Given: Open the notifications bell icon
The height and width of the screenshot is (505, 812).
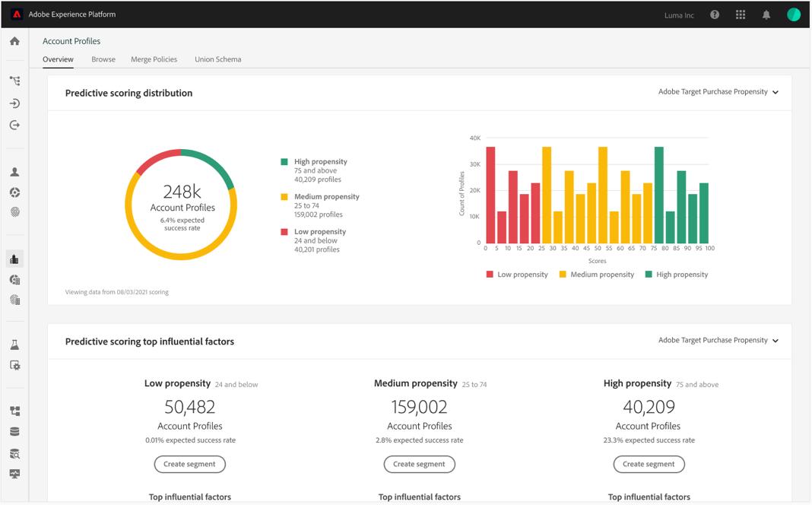Looking at the screenshot, I should coord(766,14).
